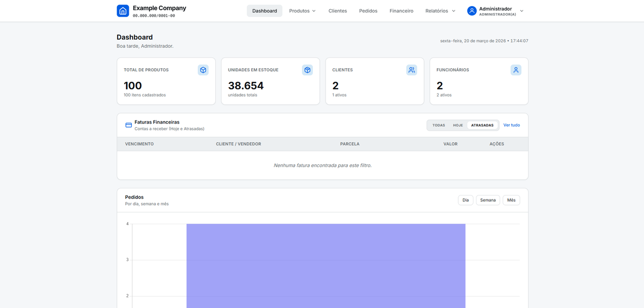Click the box icon in Total de Produtos card
Image resolution: width=644 pixels, height=308 pixels.
pos(203,70)
